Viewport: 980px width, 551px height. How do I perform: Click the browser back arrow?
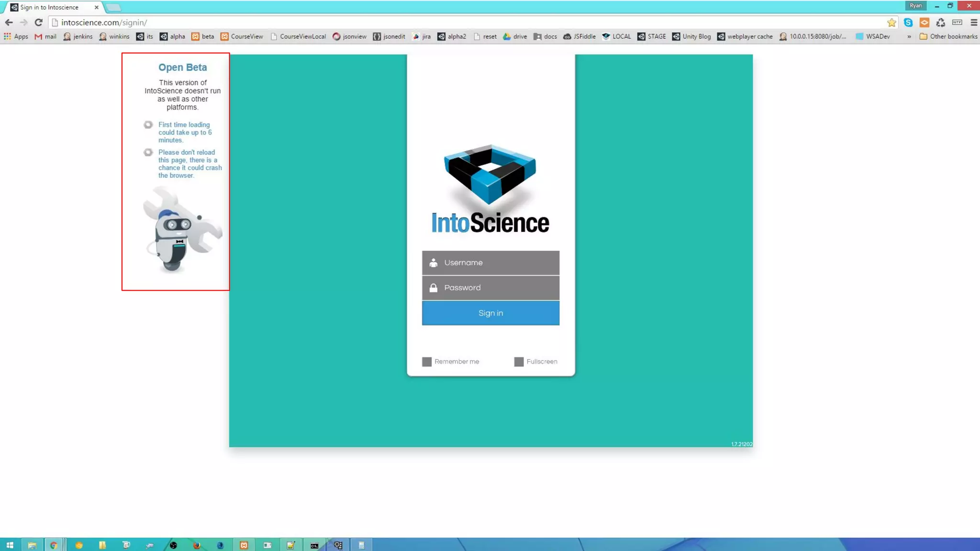tap(9, 22)
